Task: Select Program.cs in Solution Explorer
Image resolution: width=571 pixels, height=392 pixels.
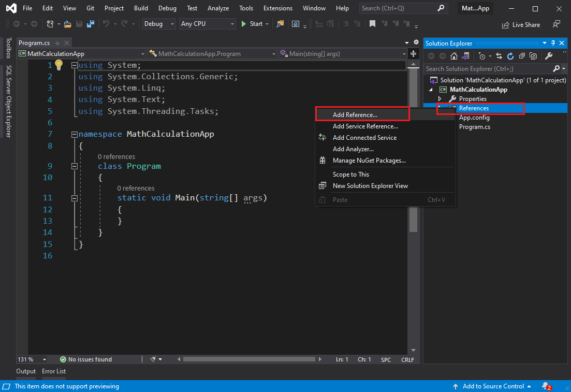Action: [x=474, y=127]
